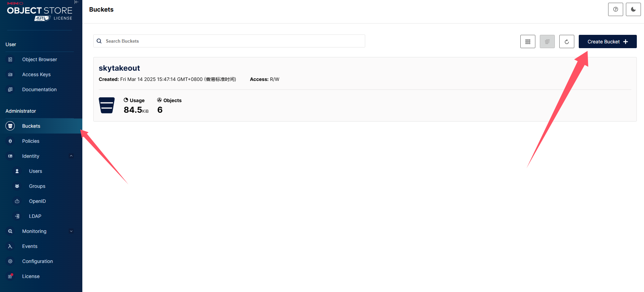Click the 84.5 KiB usage value
The image size is (644, 292).
click(x=136, y=110)
